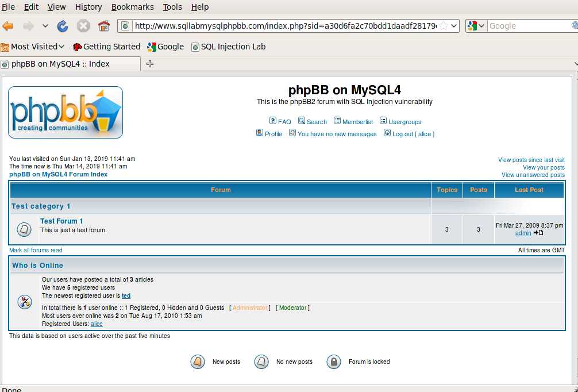Open the FAQ link
The image size is (578, 392).
click(x=284, y=122)
